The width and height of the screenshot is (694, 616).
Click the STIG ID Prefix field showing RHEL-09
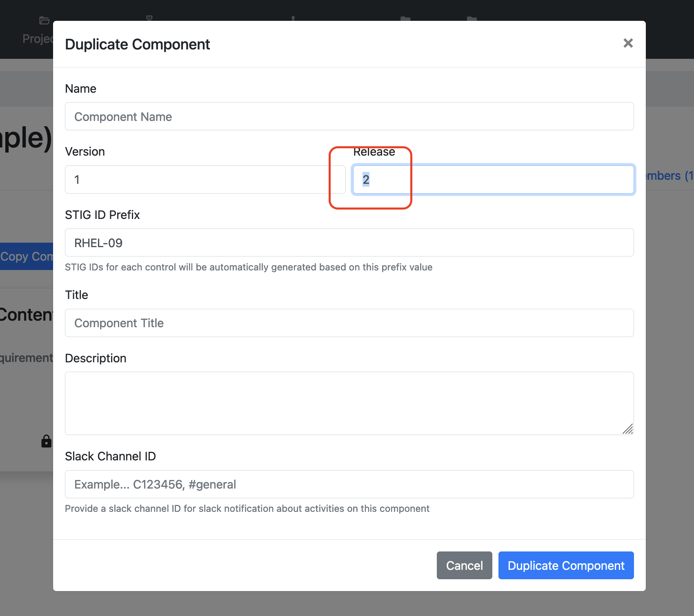point(349,242)
